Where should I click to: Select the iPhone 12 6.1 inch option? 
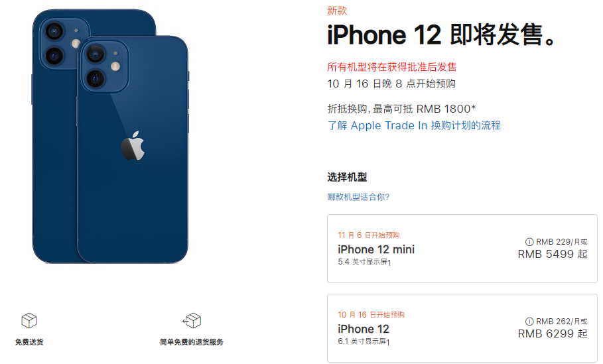462,328
